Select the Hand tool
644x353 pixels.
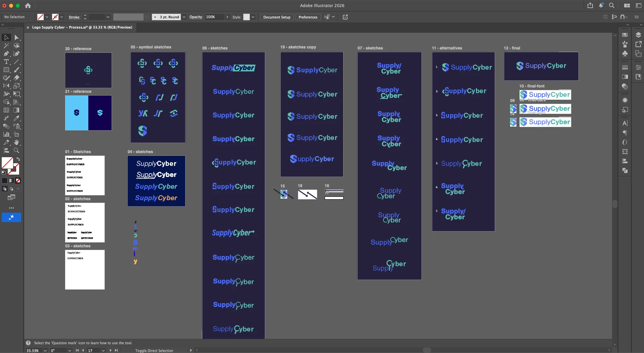(x=16, y=142)
